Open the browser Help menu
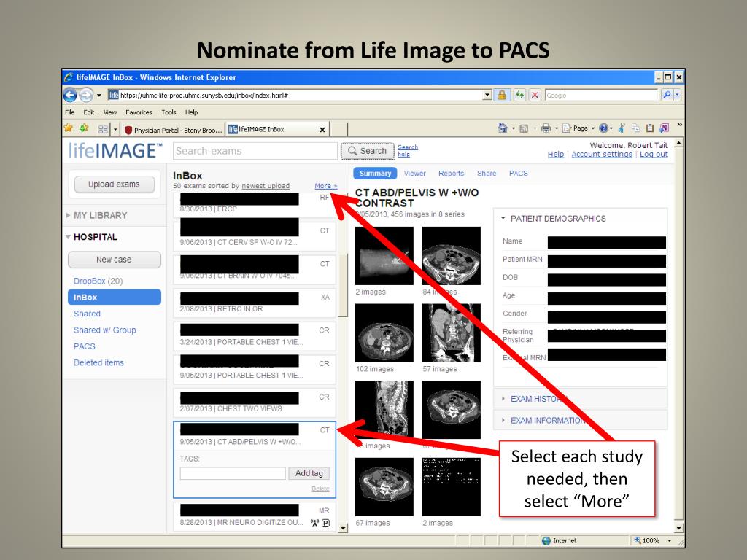The width and height of the screenshot is (747, 560). pyautogui.click(x=192, y=112)
